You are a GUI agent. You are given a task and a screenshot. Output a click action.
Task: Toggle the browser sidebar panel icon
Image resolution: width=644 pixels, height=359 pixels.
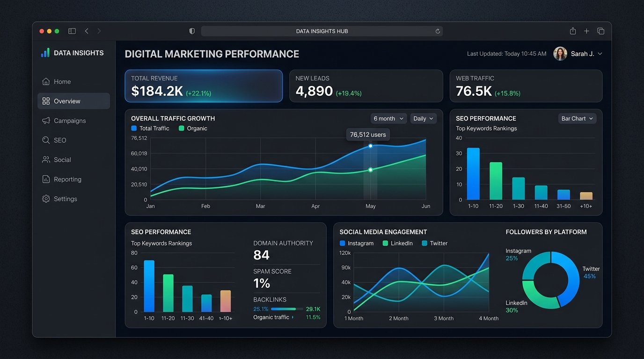pyautogui.click(x=72, y=31)
